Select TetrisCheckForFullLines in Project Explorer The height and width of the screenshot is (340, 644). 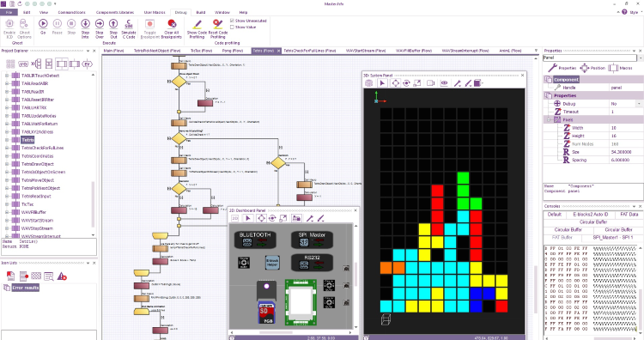coord(42,148)
